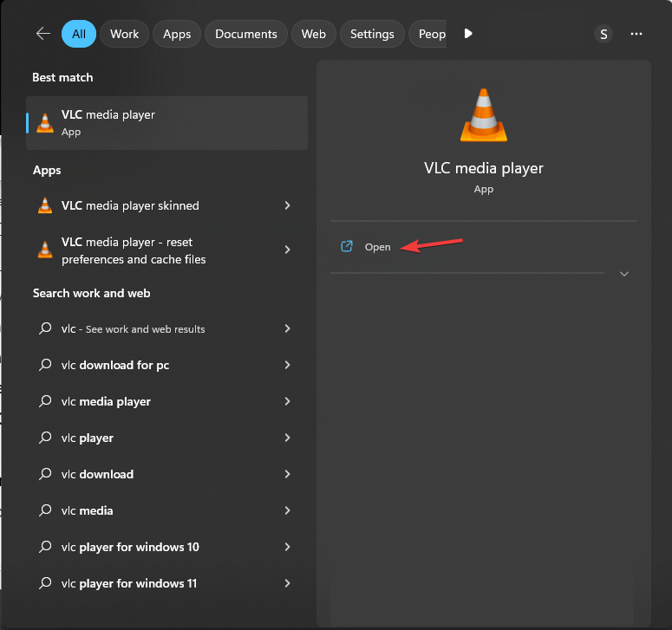Viewport: 672px width, 630px height.
Task: Switch to the Apps filter tab
Action: [x=177, y=34]
